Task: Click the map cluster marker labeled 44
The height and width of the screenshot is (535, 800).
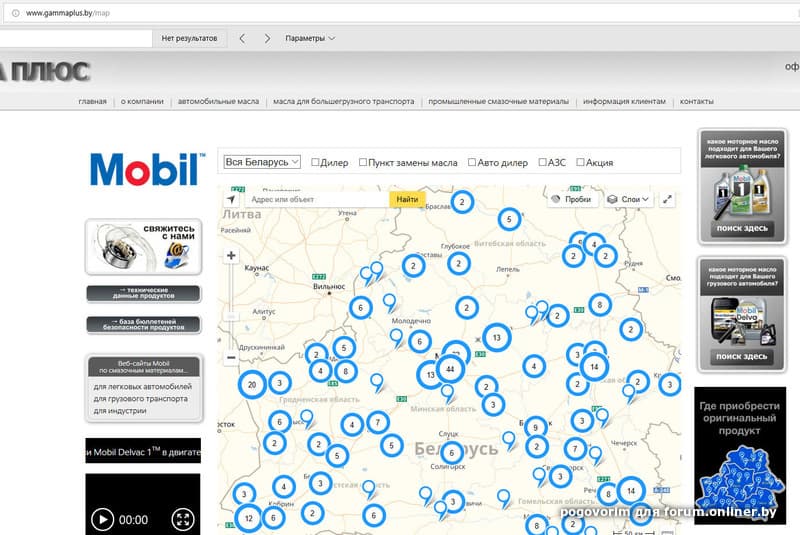Action: (x=449, y=369)
